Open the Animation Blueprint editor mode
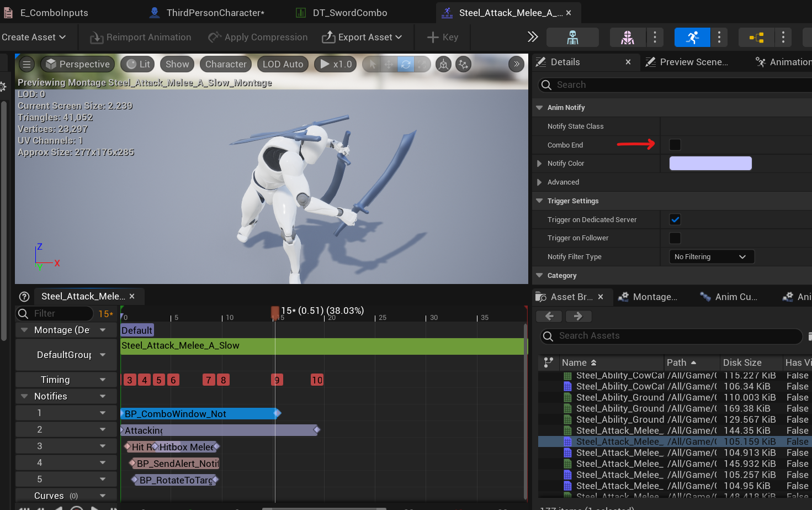 (x=756, y=37)
